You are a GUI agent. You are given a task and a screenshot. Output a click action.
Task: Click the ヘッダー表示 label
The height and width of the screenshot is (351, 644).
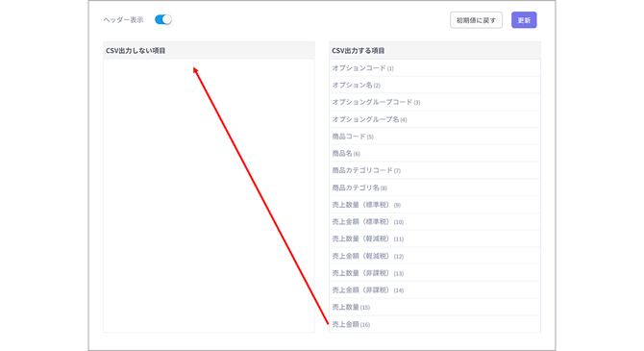click(123, 20)
